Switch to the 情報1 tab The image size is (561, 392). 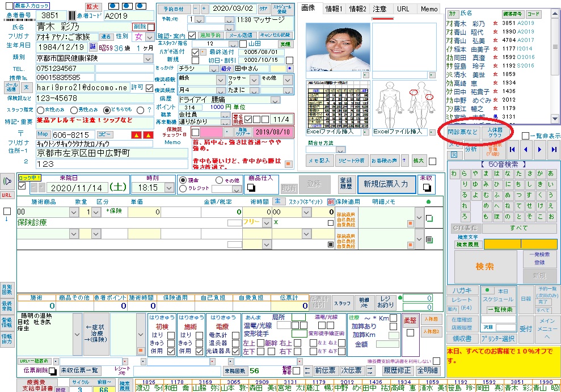coord(334,9)
